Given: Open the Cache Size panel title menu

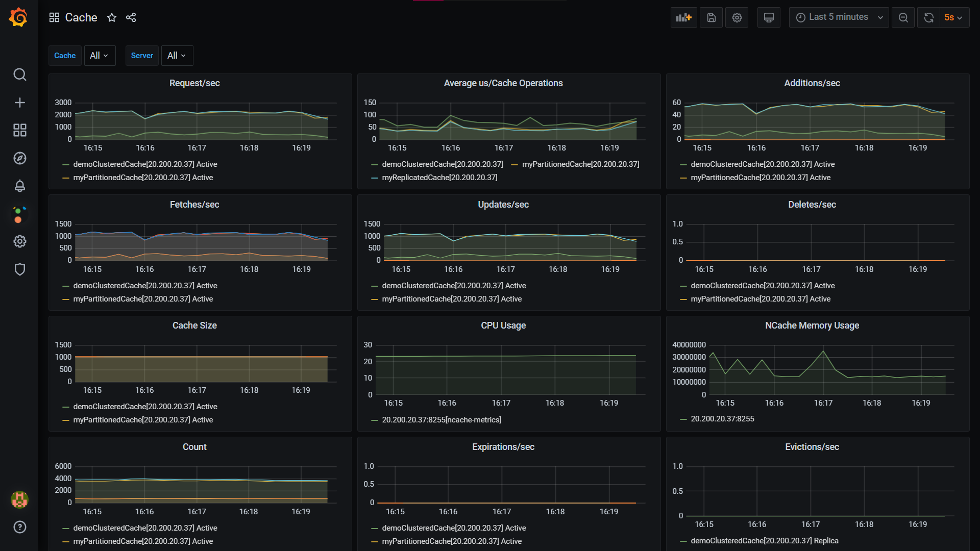Looking at the screenshot, I should pyautogui.click(x=194, y=325).
